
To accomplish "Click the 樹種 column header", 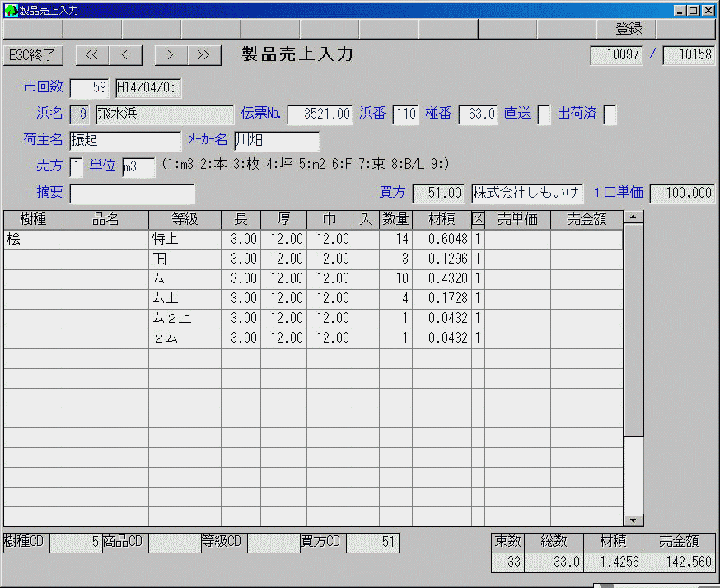I will (33, 220).
